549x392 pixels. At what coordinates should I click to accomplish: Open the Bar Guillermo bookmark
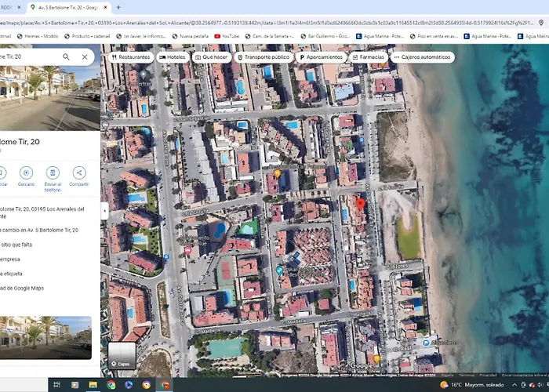click(x=325, y=36)
